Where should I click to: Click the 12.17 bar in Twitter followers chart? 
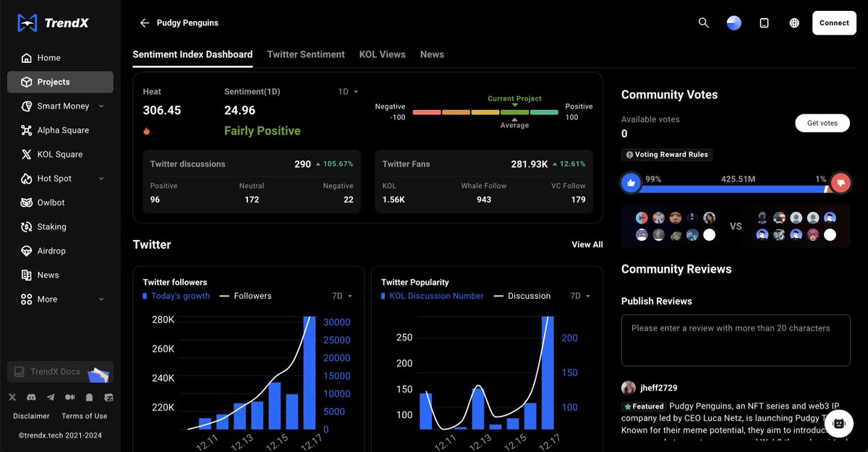(x=310, y=373)
